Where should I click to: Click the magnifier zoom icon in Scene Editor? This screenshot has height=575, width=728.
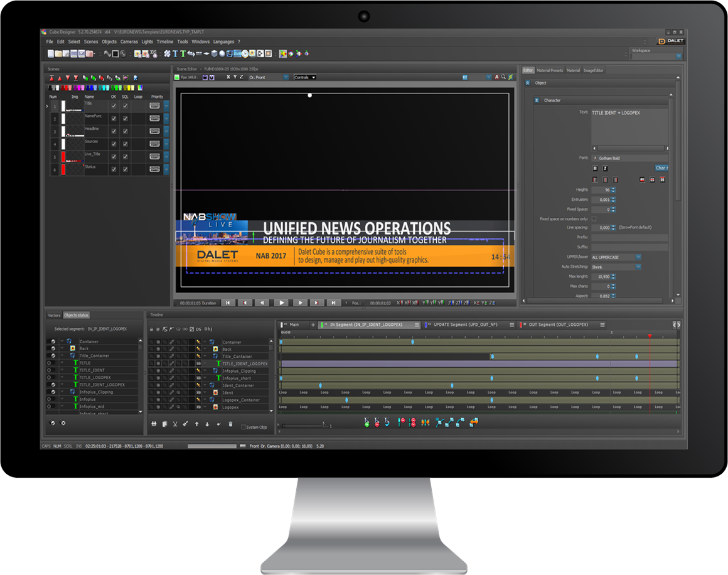503,77
